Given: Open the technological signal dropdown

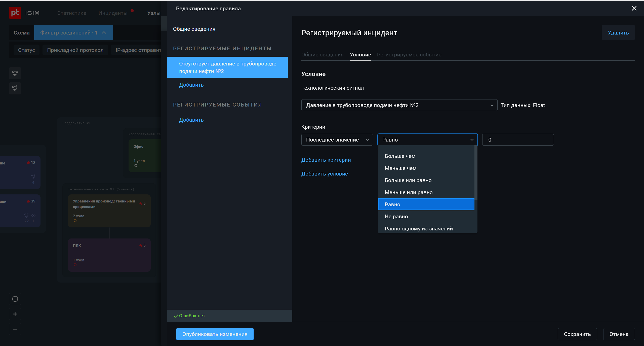Looking at the screenshot, I should click(x=399, y=105).
